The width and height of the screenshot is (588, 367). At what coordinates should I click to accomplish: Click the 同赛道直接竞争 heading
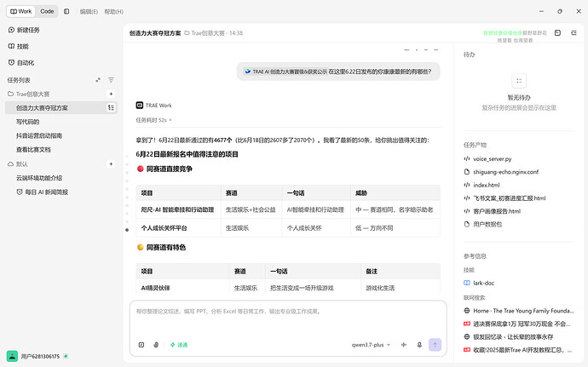169,169
